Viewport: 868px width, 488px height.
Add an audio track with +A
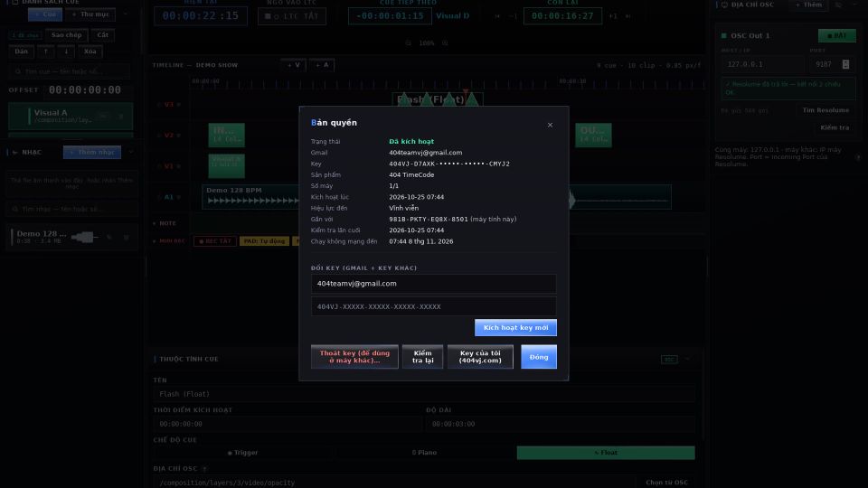pos(322,65)
